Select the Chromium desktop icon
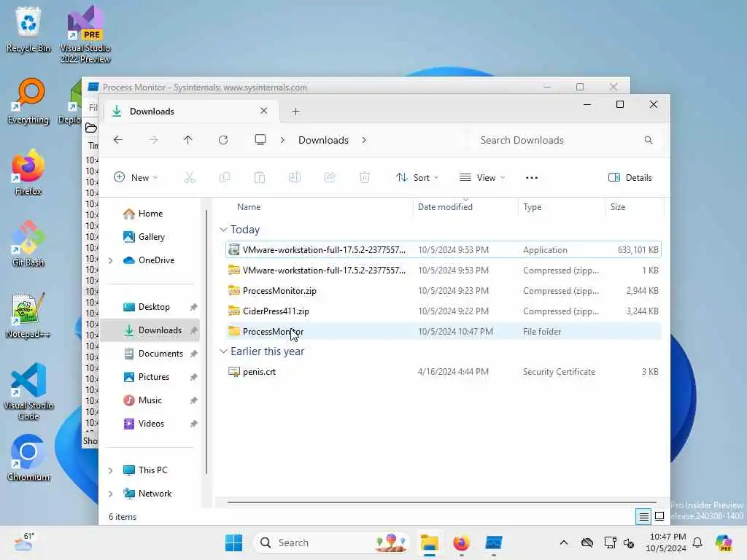747x560 pixels. pos(28,458)
